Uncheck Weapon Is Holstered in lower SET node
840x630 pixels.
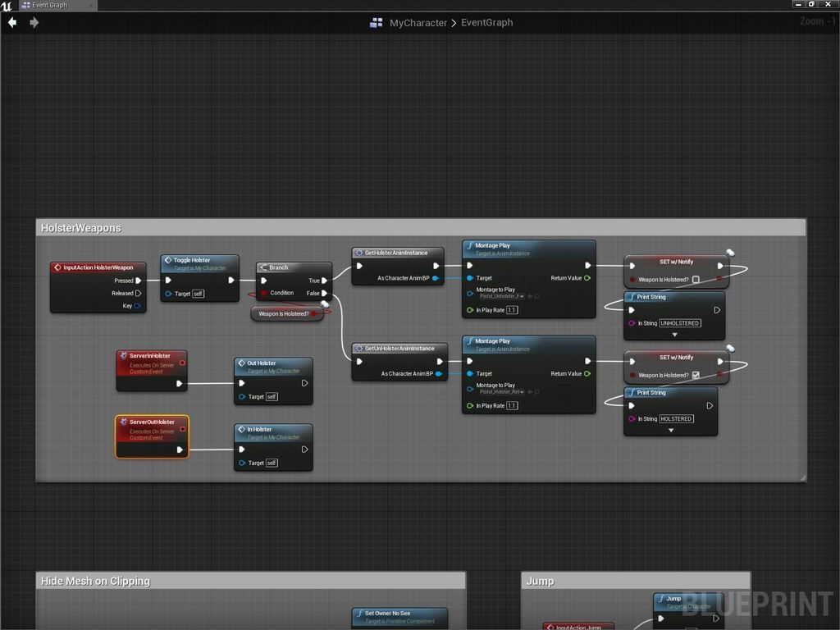click(x=696, y=375)
